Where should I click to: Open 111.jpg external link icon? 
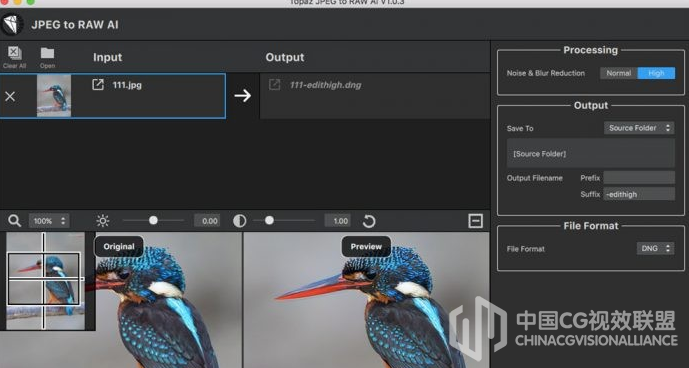coord(98,84)
